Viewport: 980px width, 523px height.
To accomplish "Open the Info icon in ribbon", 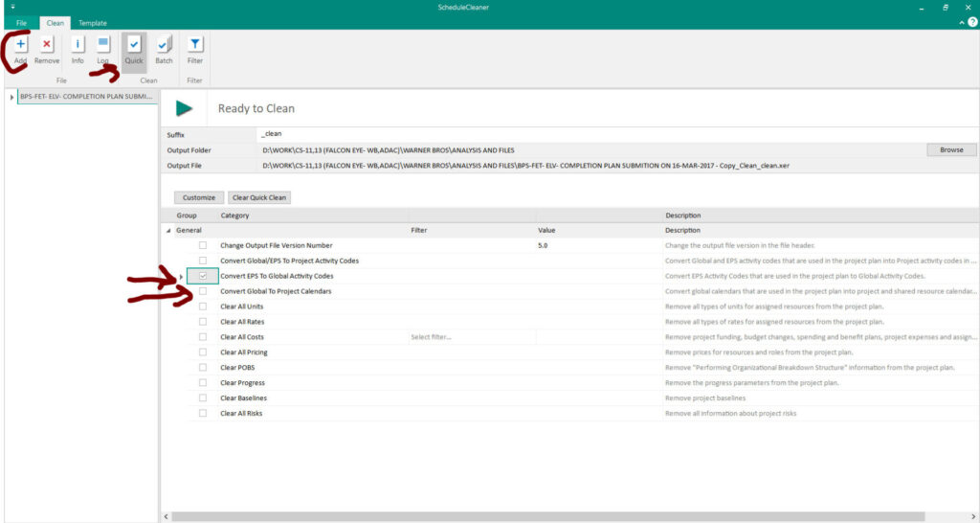I will click(78, 44).
